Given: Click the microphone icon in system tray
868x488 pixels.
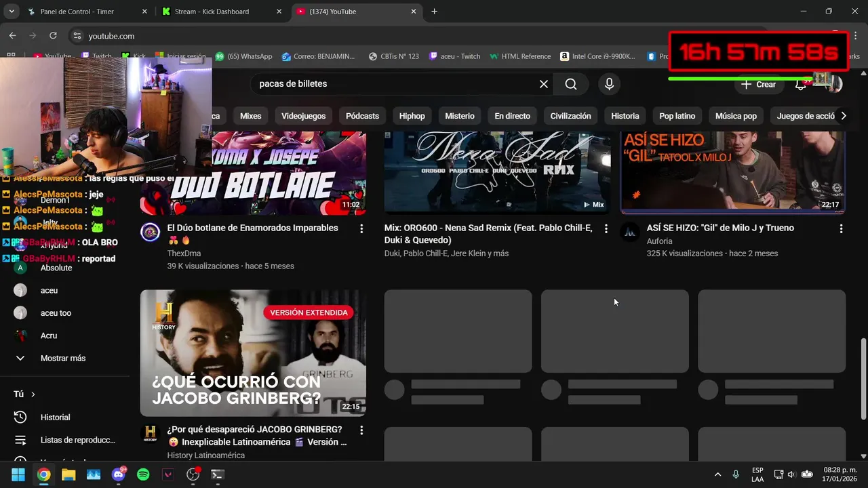Looking at the screenshot, I should tap(736, 474).
